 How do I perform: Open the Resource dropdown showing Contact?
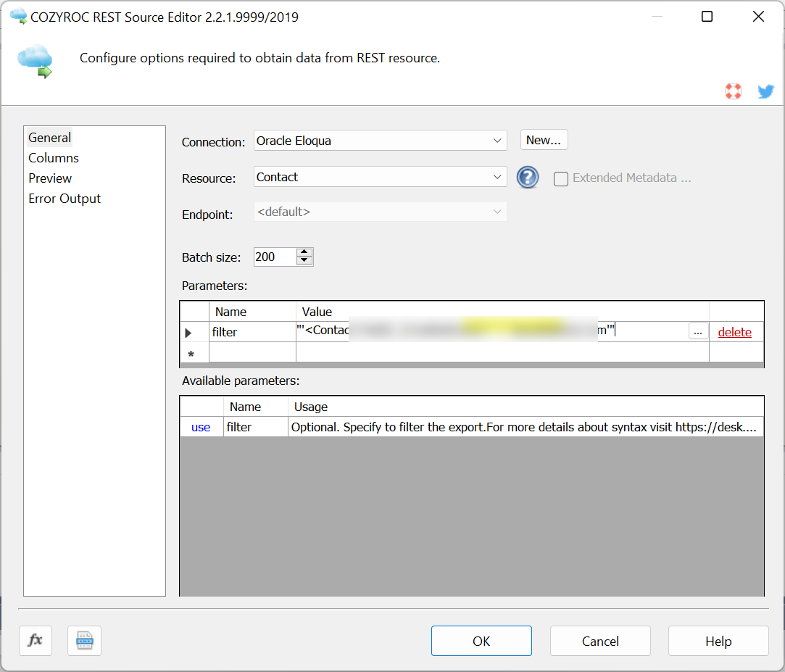tap(380, 177)
